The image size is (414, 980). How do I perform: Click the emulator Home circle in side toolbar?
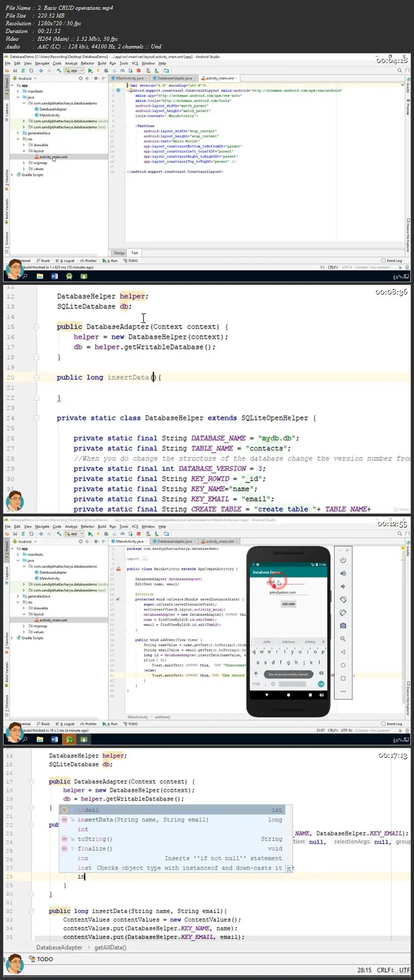pyautogui.click(x=343, y=665)
